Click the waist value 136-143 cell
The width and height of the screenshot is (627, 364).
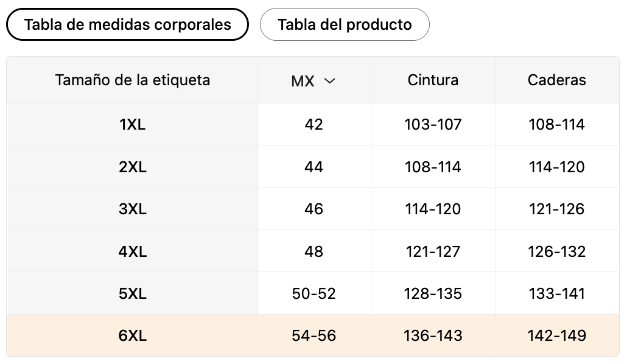pos(433,335)
